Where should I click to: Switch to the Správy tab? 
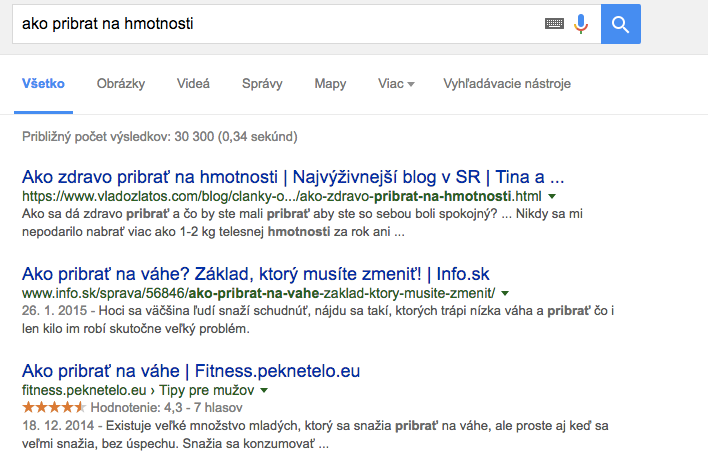262,84
